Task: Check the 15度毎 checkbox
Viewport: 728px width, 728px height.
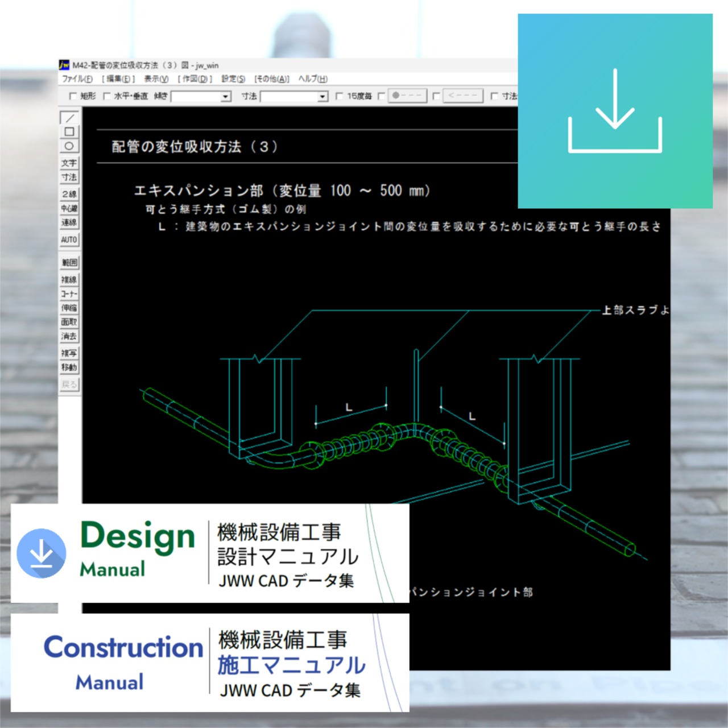Action: (x=340, y=96)
